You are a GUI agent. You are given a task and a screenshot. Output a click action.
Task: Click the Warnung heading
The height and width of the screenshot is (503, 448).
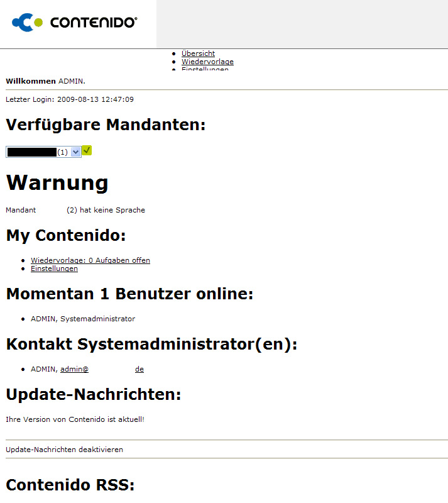coord(57,183)
